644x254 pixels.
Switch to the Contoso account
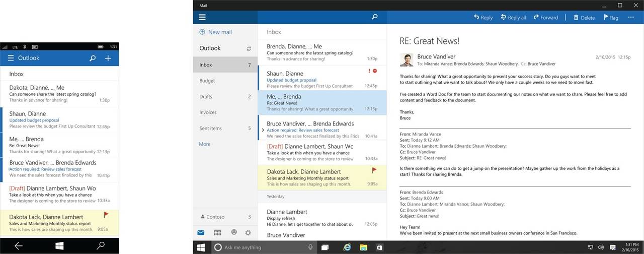click(225, 217)
